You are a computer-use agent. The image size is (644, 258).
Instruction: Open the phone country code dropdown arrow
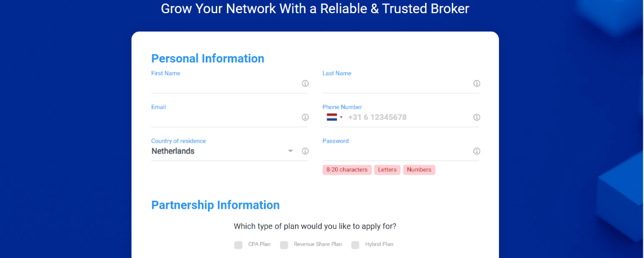pos(341,118)
